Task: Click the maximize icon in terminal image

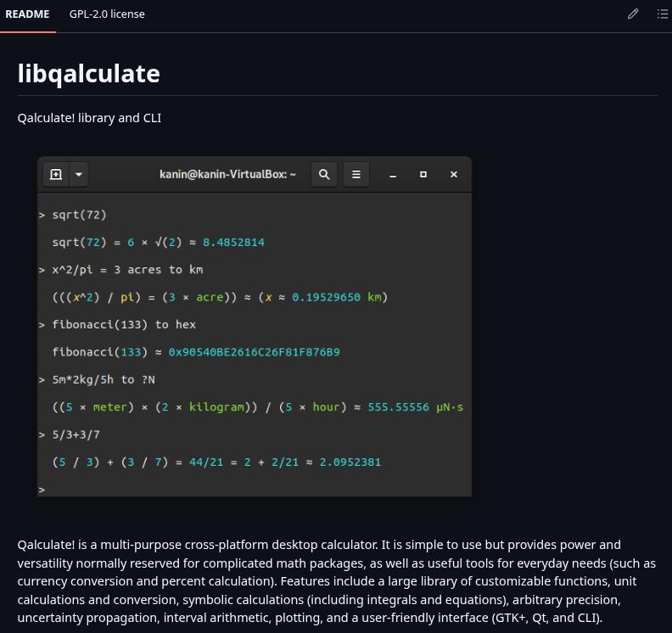Action: [423, 175]
